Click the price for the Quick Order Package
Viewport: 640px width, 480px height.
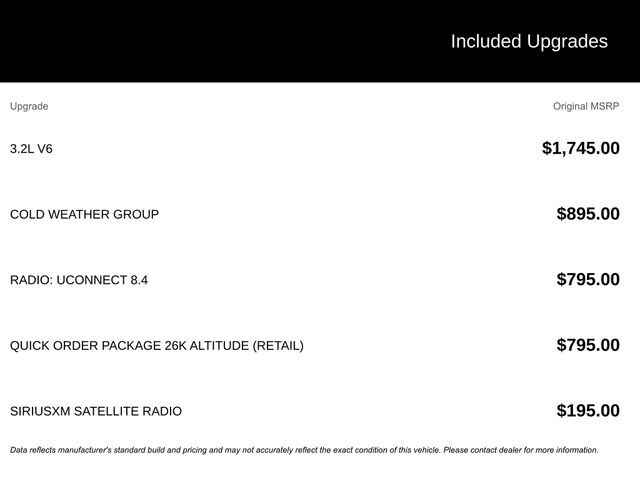(587, 346)
